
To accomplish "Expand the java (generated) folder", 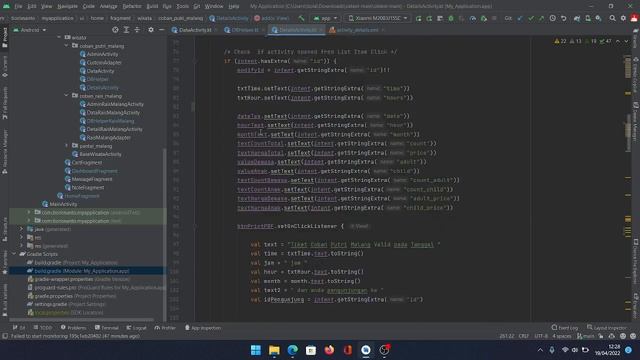I will point(22,229).
